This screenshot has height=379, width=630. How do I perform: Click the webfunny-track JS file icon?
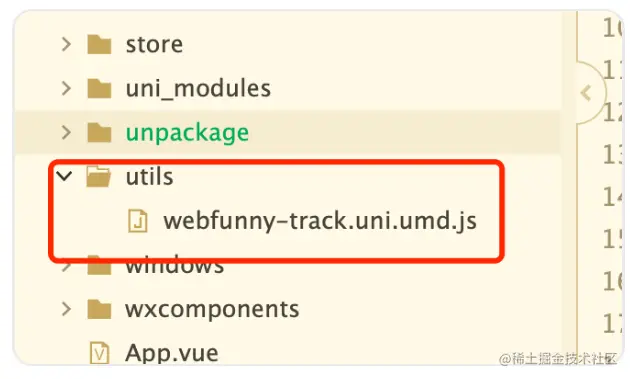[137, 221]
